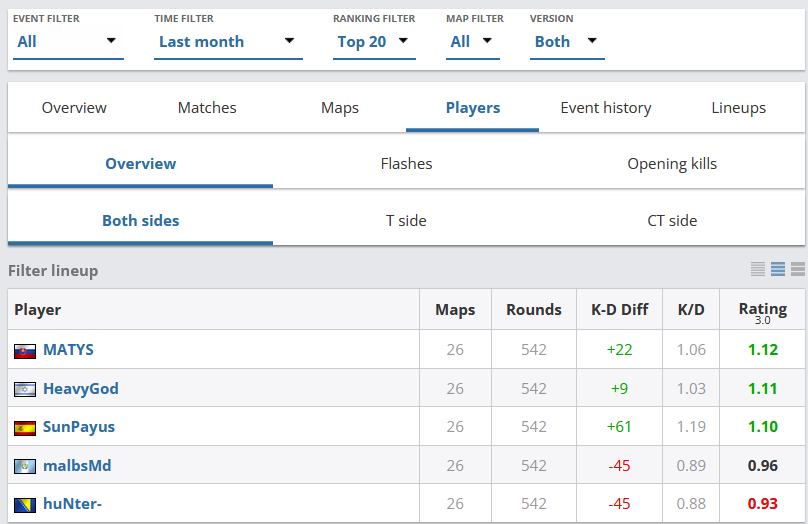This screenshot has width=808, height=524.
Task: Click malbsMd rating value 0.96
Action: [x=763, y=465]
